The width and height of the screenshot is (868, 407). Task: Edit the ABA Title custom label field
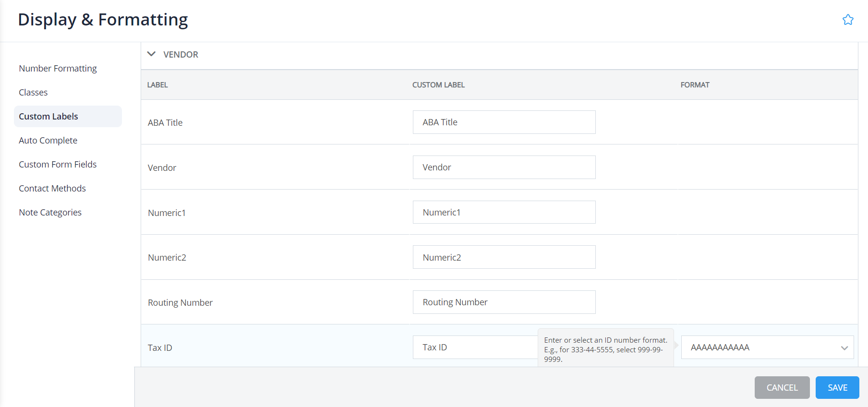pyautogui.click(x=504, y=122)
